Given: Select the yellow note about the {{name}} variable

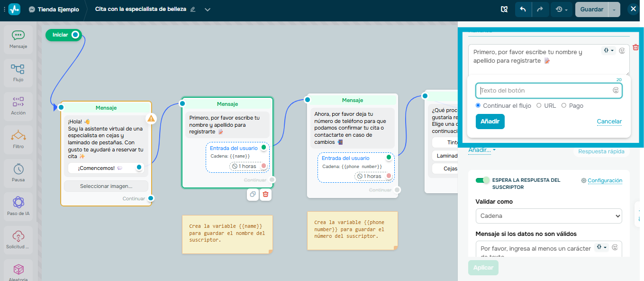Looking at the screenshot, I should point(227,234).
